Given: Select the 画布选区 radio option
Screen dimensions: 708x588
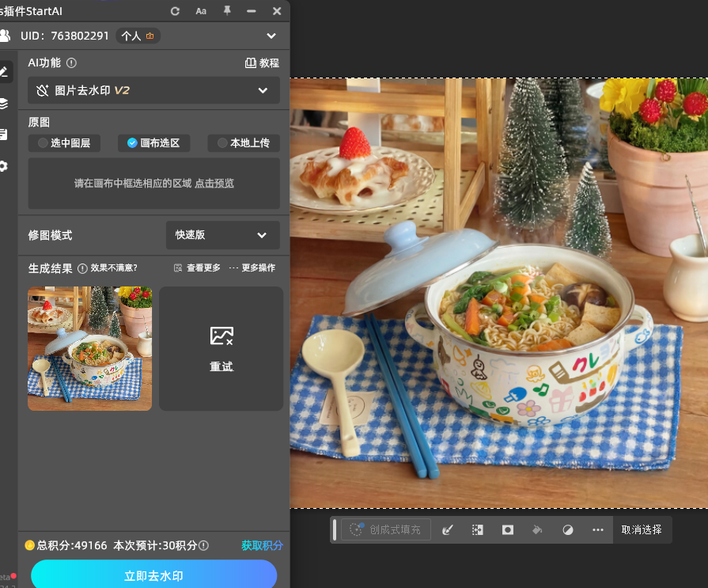Looking at the screenshot, I should pos(153,143).
